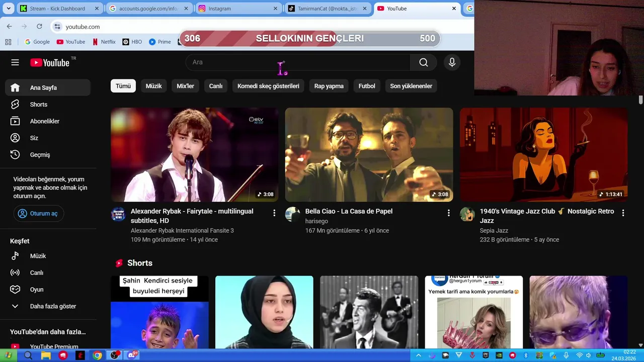The image size is (644, 362).
Task: Open the Google bookmark
Action: 37,42
